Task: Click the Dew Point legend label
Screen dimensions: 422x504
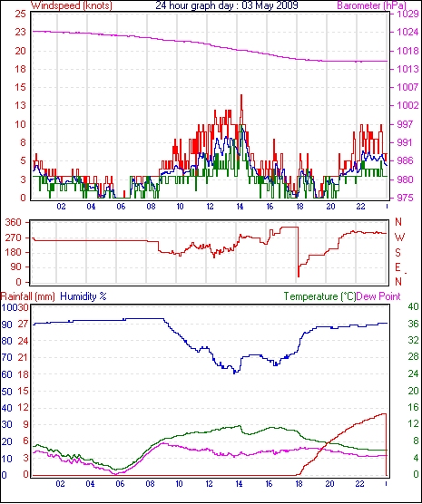Action: point(378,296)
